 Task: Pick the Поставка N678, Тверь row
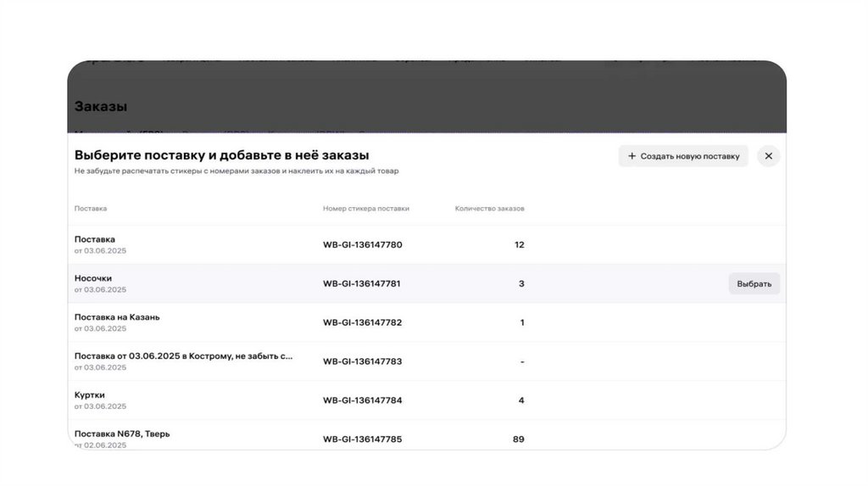122,434
